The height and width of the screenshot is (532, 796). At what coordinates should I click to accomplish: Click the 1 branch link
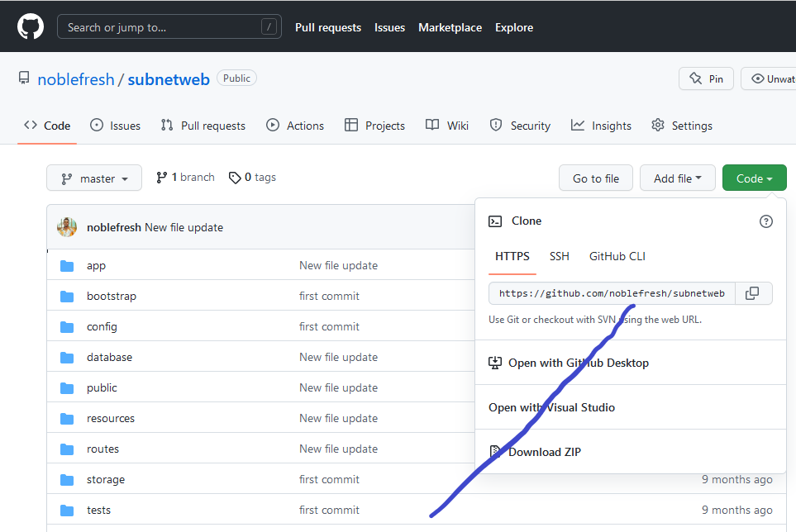pyautogui.click(x=185, y=178)
